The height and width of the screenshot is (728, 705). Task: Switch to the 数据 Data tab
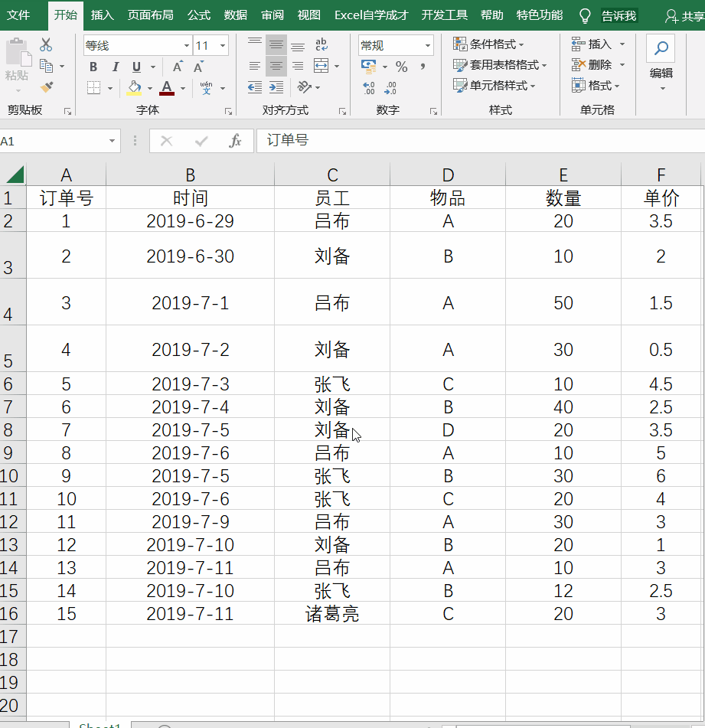236,15
